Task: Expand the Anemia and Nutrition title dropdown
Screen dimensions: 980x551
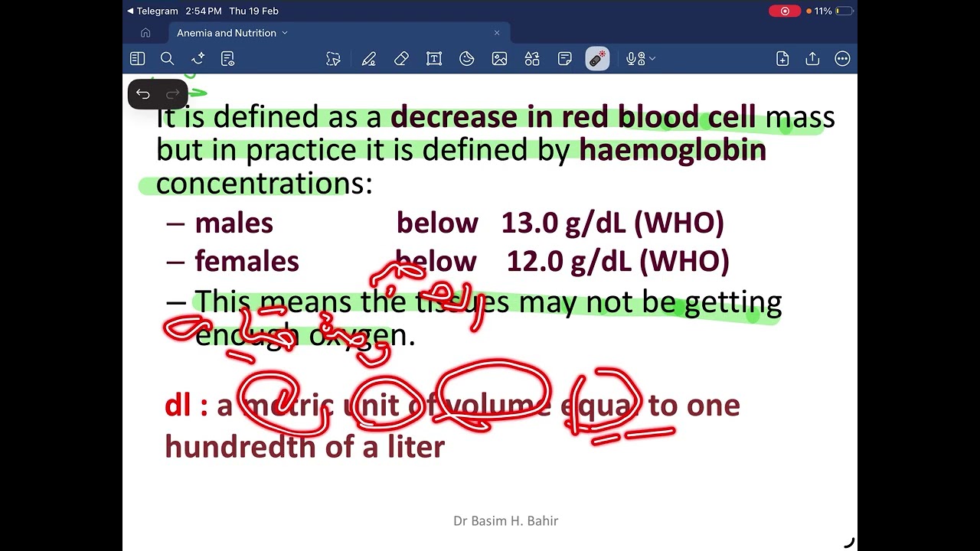Action: (285, 33)
